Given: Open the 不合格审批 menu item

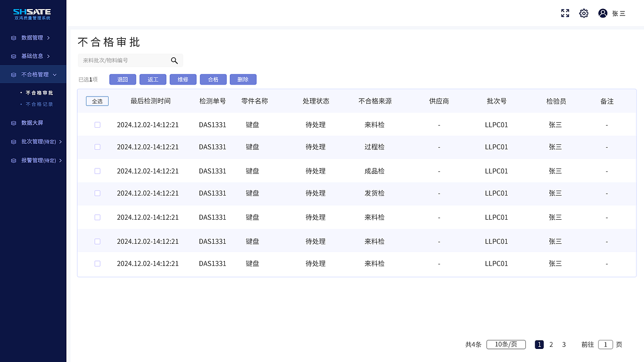Looking at the screenshot, I should tap(38, 93).
